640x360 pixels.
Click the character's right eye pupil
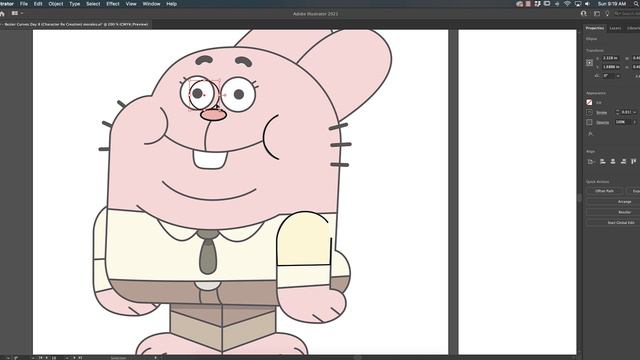point(239,94)
